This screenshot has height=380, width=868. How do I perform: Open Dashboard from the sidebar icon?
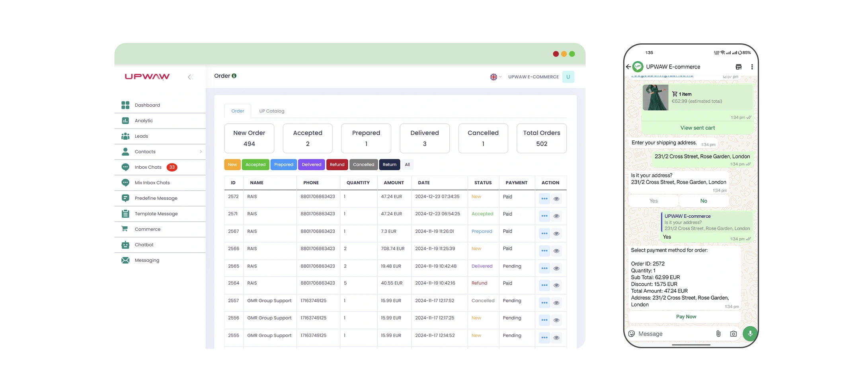pos(125,105)
